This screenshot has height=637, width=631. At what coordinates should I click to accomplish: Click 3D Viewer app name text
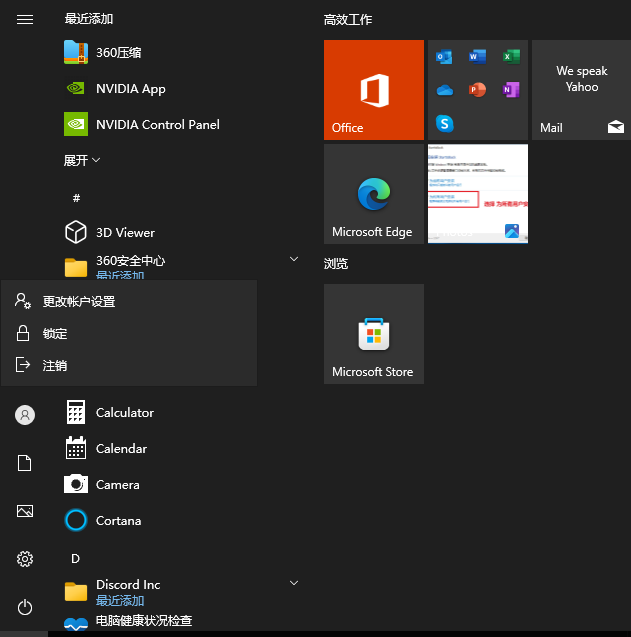125,232
